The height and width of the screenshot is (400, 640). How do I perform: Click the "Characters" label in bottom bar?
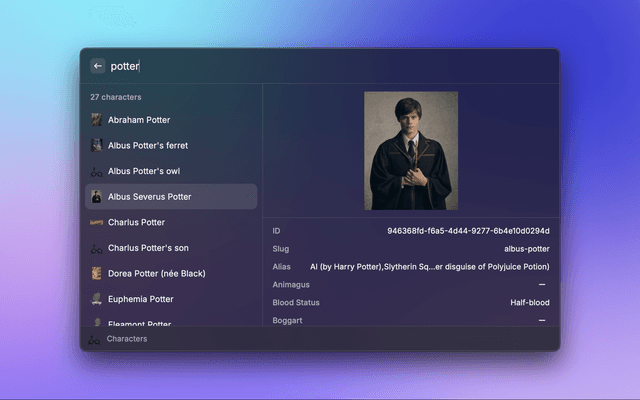[x=127, y=339]
